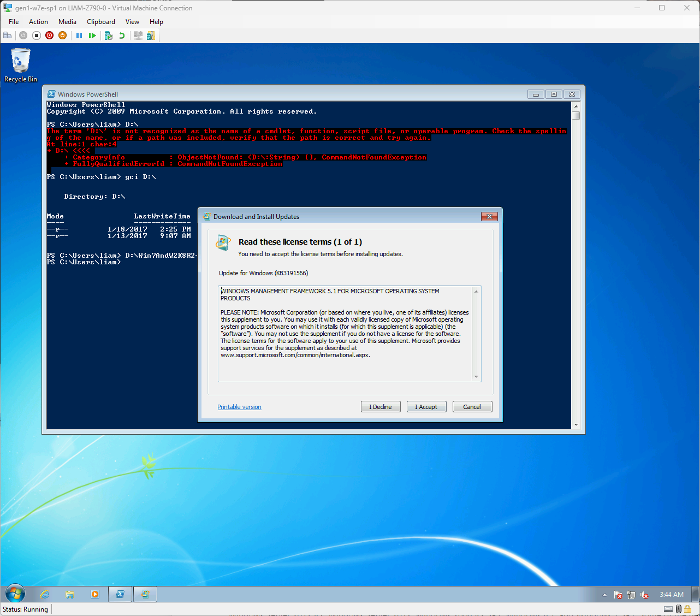The image size is (700, 616).
Task: Click the license text scroll up arrow
Action: click(476, 291)
